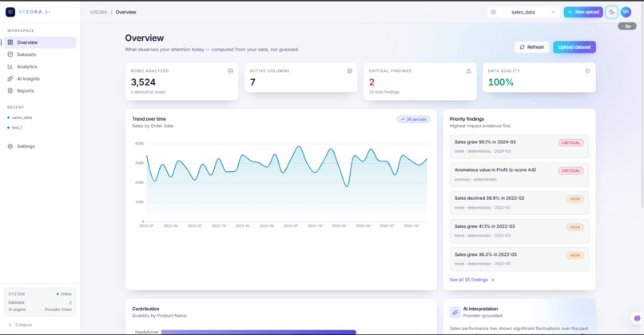Click the Upload dataset button
Image resolution: width=644 pixels, height=335 pixels.
coord(574,47)
